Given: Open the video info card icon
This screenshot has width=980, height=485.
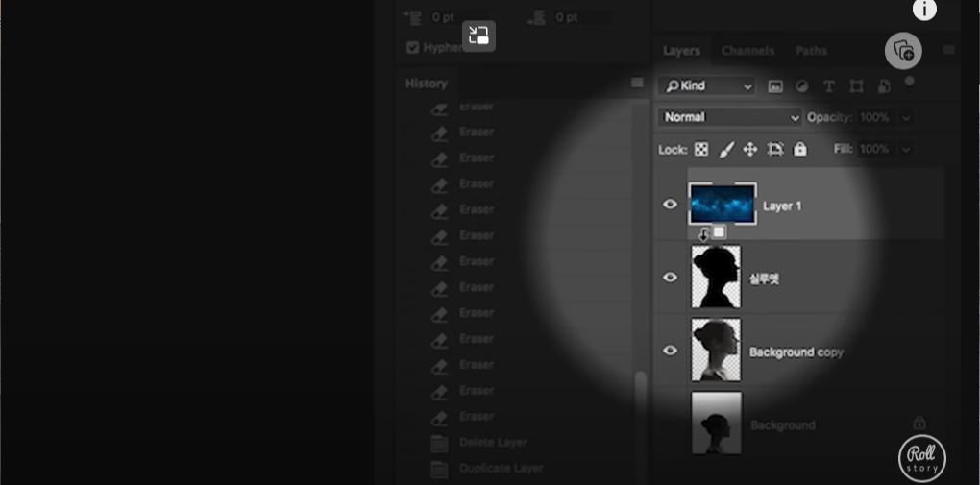Looking at the screenshot, I should [924, 10].
